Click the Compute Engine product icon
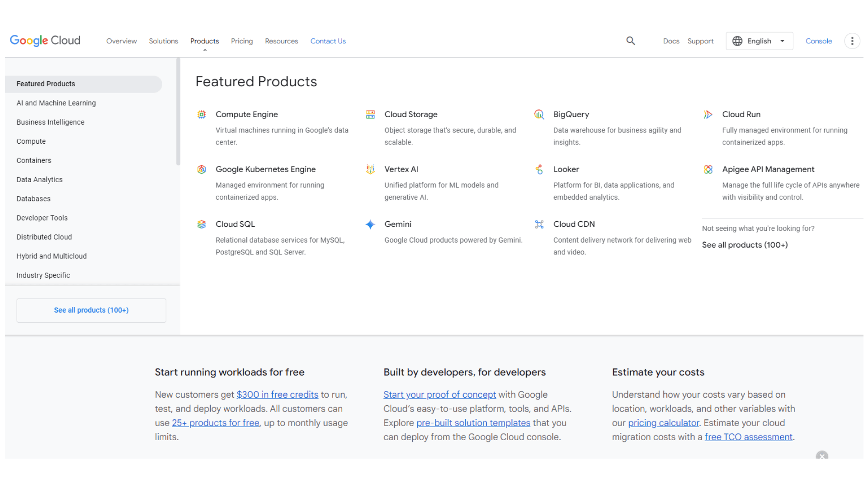The image size is (868, 488). [x=202, y=115]
